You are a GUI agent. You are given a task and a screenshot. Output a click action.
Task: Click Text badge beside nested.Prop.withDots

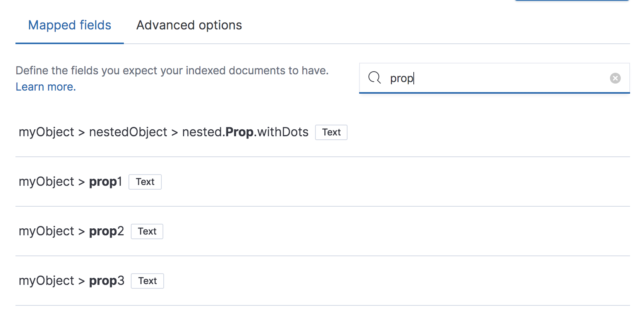pos(331,132)
